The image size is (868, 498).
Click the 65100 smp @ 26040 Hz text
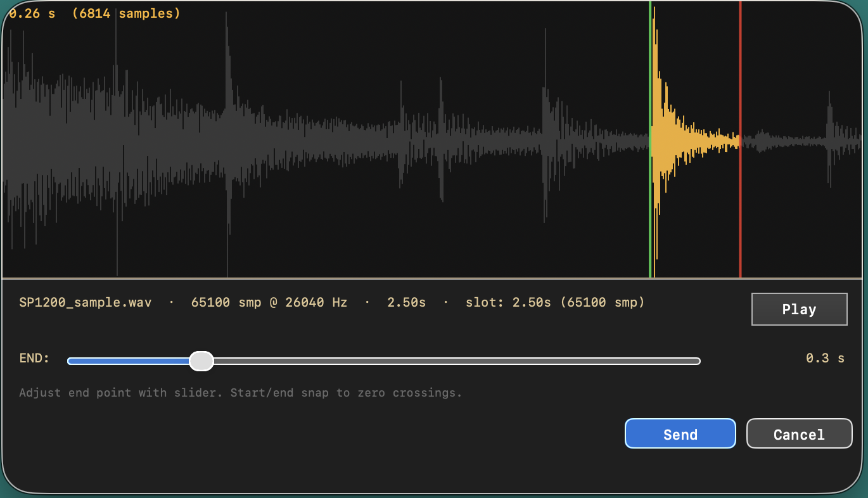[269, 302]
